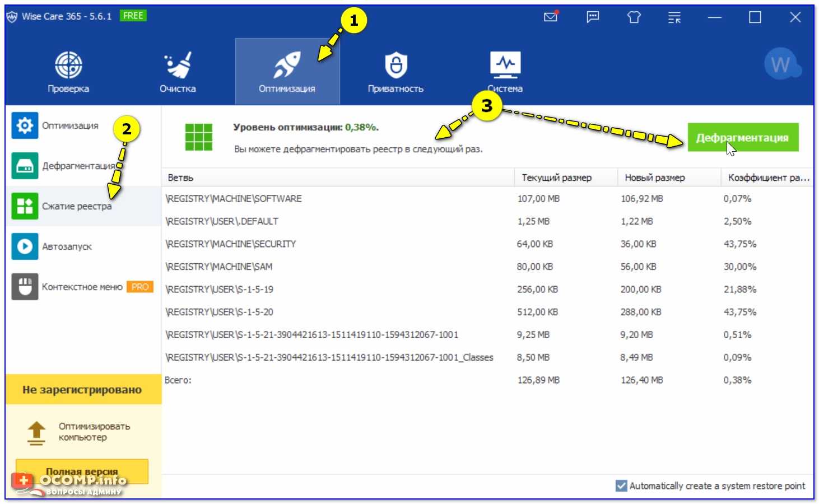Click the skin t-shirt icon

pyautogui.click(x=634, y=17)
